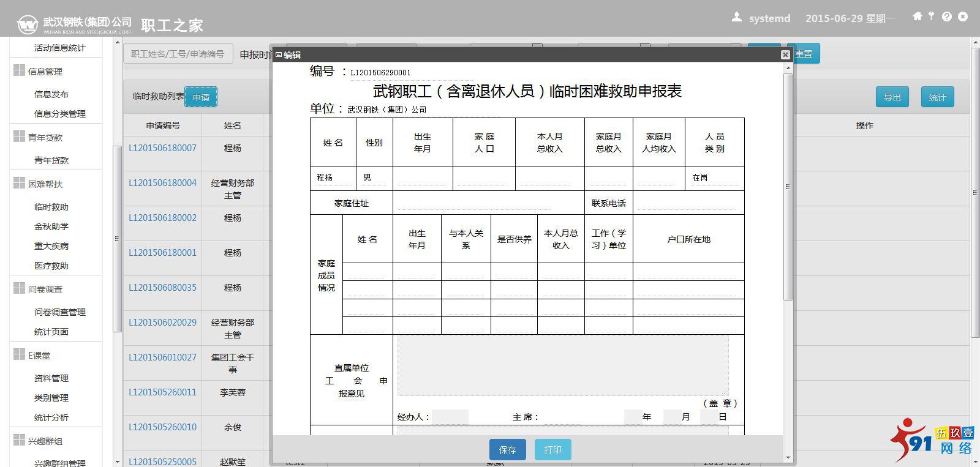Open 问卷调查管理 in the sidebar
Image resolution: width=980 pixels, height=467 pixels.
(x=59, y=312)
